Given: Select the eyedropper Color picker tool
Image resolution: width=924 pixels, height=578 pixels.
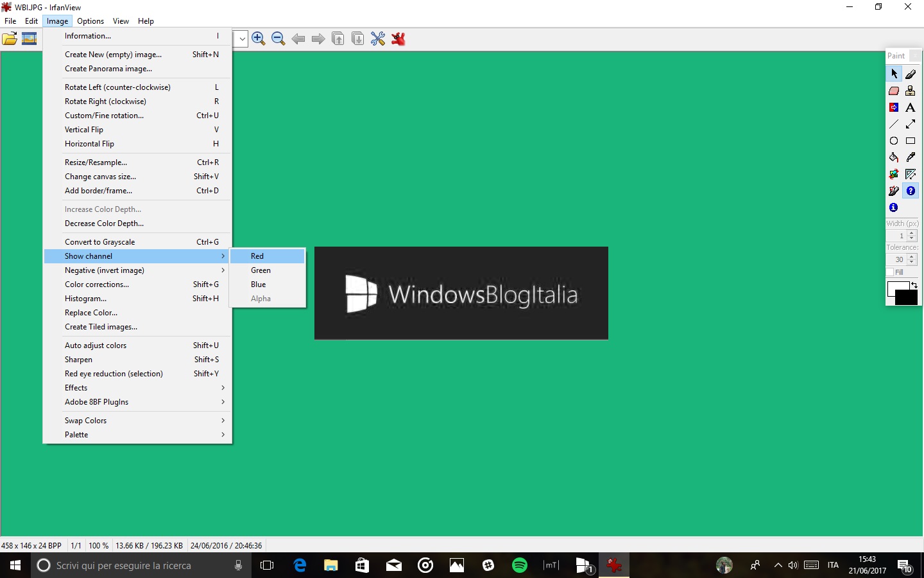Looking at the screenshot, I should tap(911, 157).
